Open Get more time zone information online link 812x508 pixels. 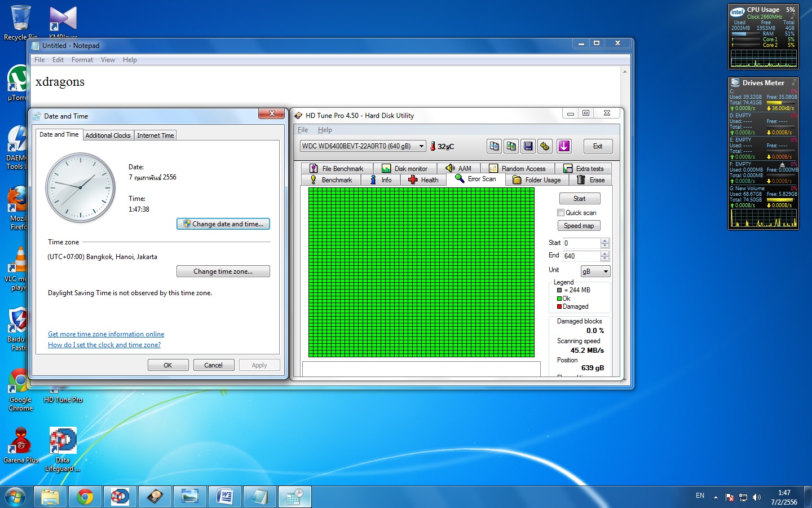(106, 334)
